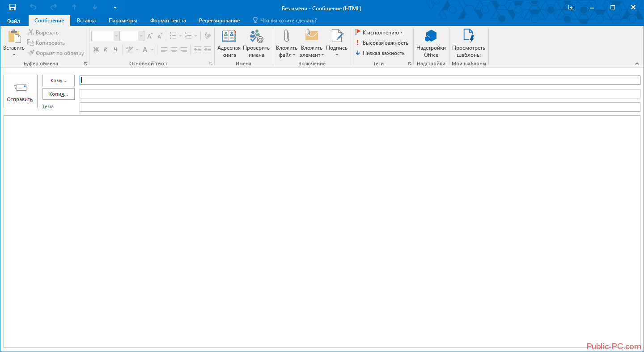This screenshot has height=352, width=644.
Task: Increase font size with grow font icon
Action: point(150,36)
